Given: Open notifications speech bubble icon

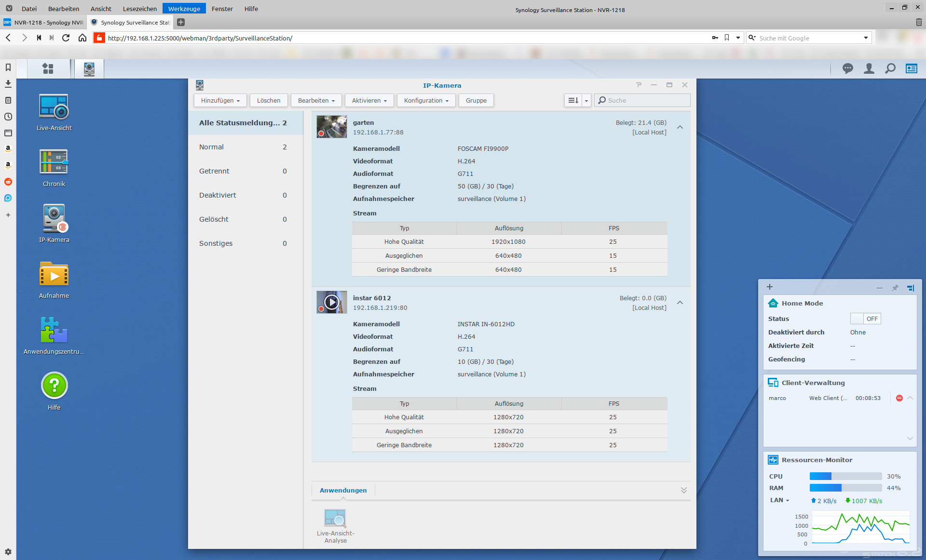Looking at the screenshot, I should pos(847,68).
